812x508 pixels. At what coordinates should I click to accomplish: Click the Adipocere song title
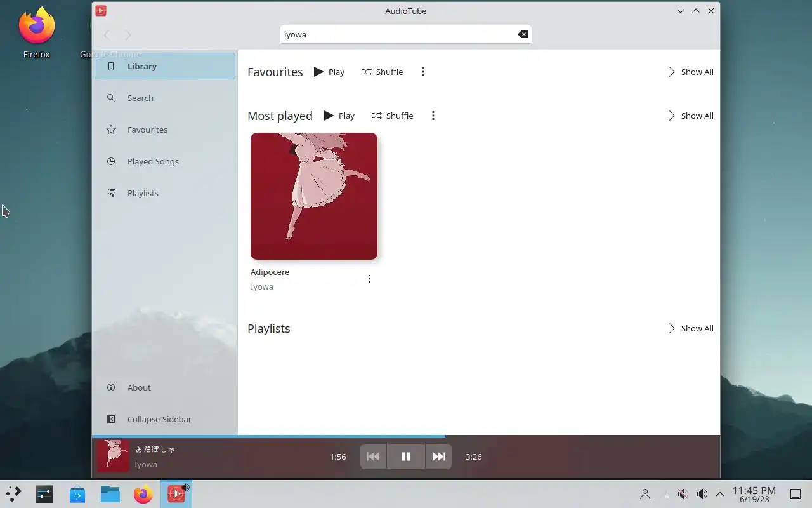click(x=270, y=272)
